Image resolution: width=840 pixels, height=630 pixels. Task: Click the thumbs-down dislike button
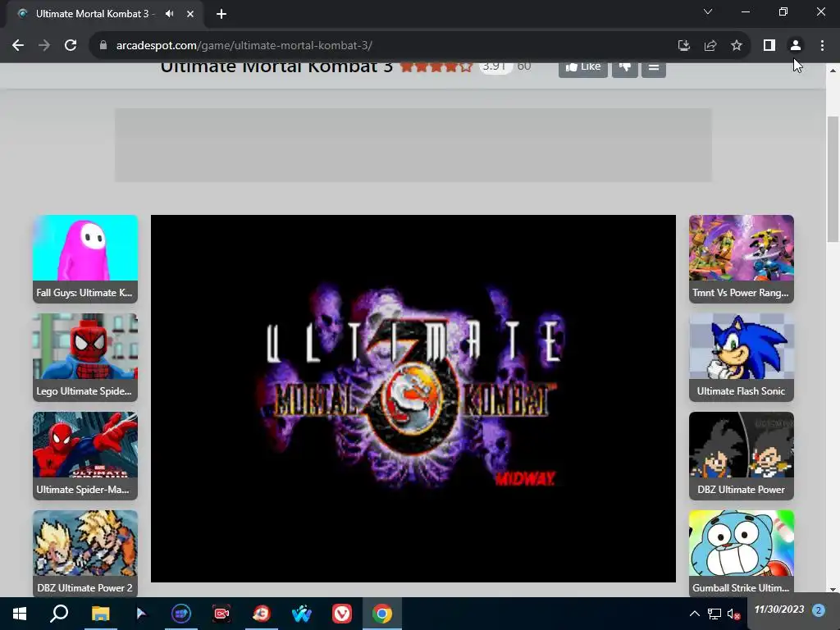pos(624,69)
